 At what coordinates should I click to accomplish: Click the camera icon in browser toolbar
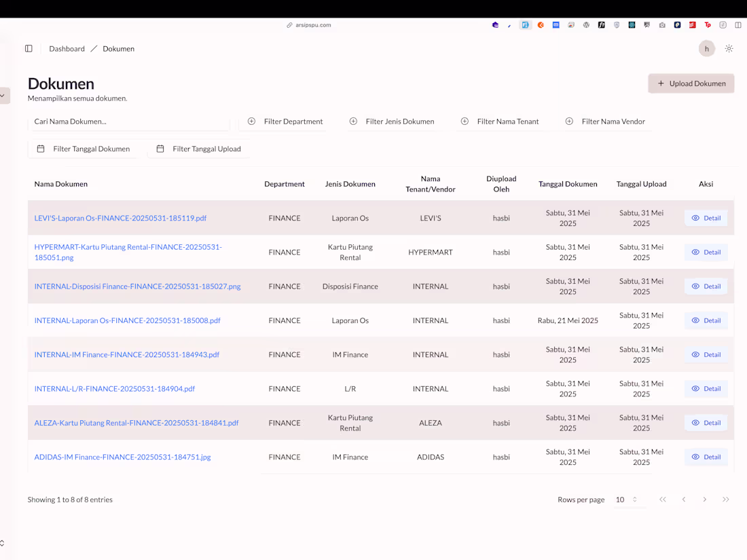tap(662, 25)
